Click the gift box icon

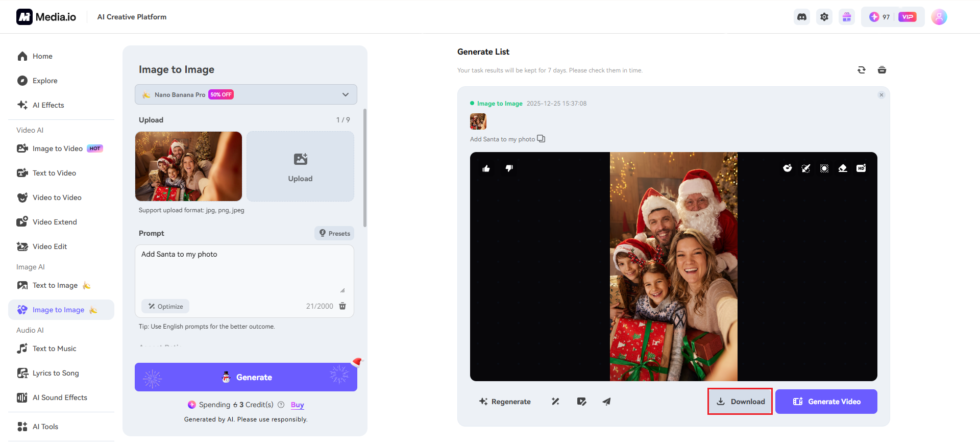click(x=847, y=17)
